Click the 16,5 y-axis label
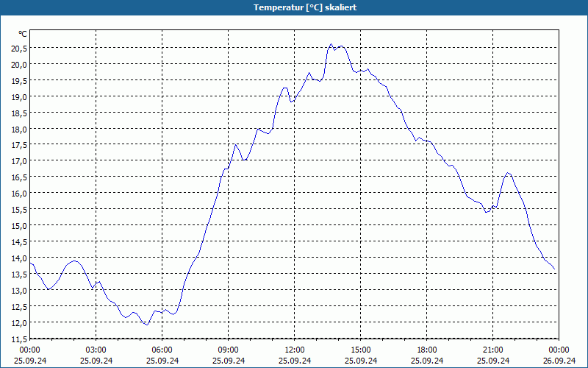 (x=20, y=177)
